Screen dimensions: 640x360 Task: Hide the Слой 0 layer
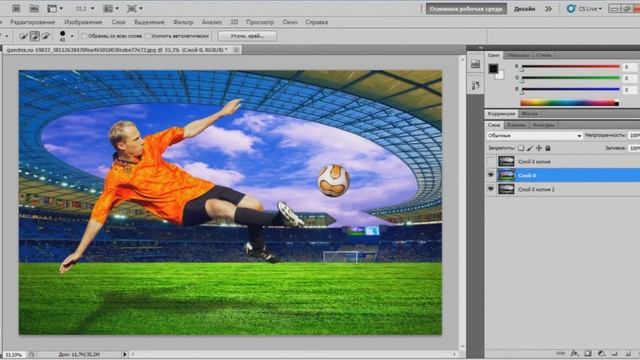click(491, 176)
